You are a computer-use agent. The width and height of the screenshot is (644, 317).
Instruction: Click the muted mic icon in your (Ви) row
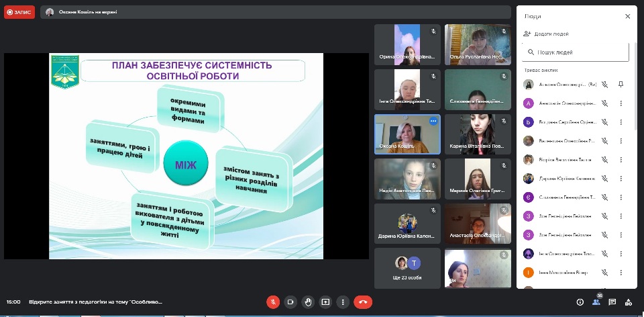click(x=604, y=84)
